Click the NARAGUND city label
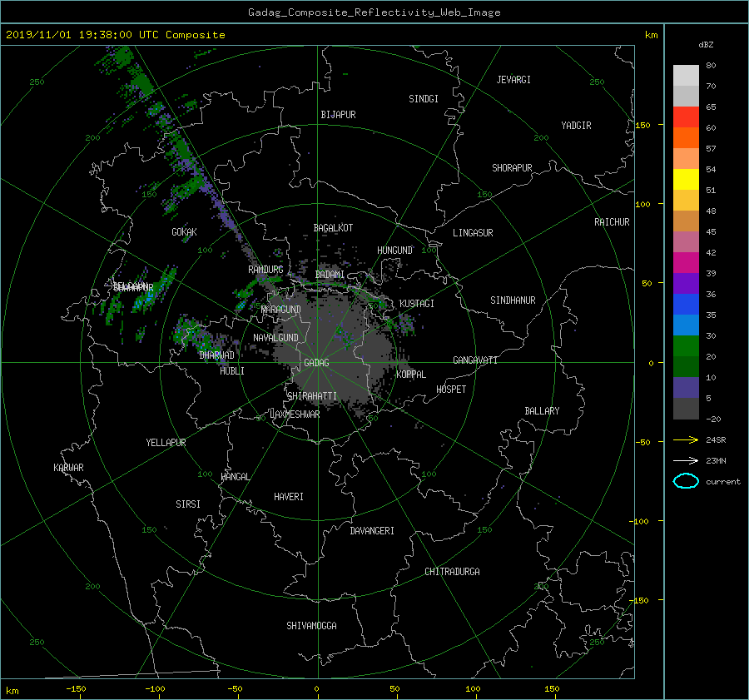Image resolution: width=749 pixels, height=700 pixels. [x=281, y=310]
